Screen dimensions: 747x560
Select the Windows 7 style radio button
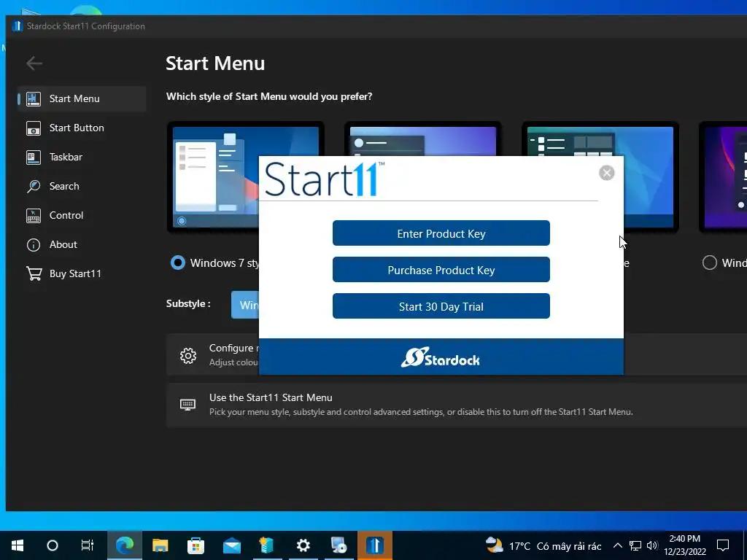178,262
